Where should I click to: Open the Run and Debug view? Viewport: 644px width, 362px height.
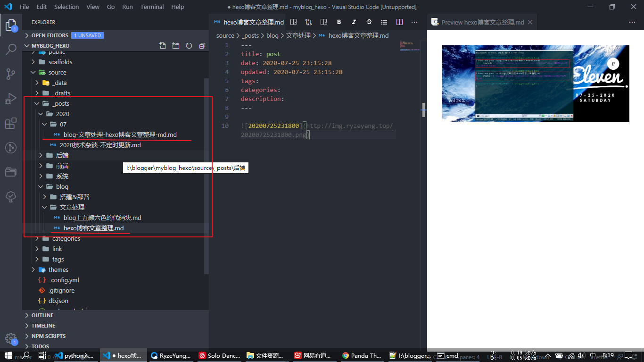11,98
